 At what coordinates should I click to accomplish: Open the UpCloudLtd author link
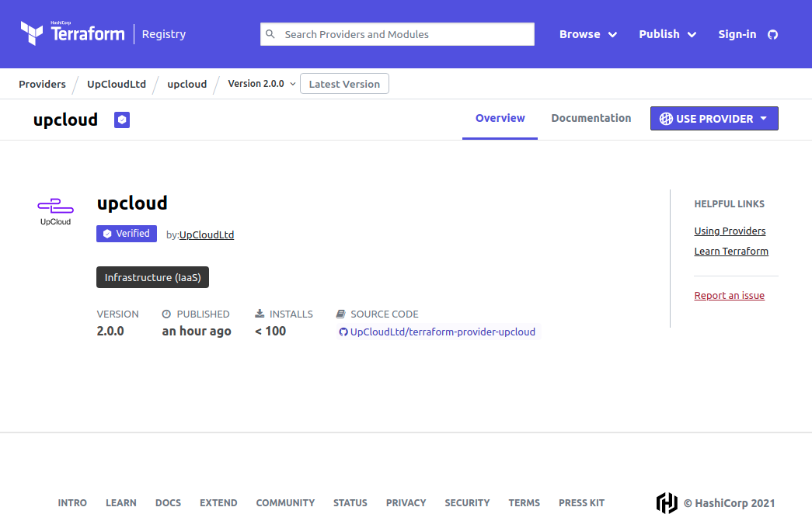point(207,235)
